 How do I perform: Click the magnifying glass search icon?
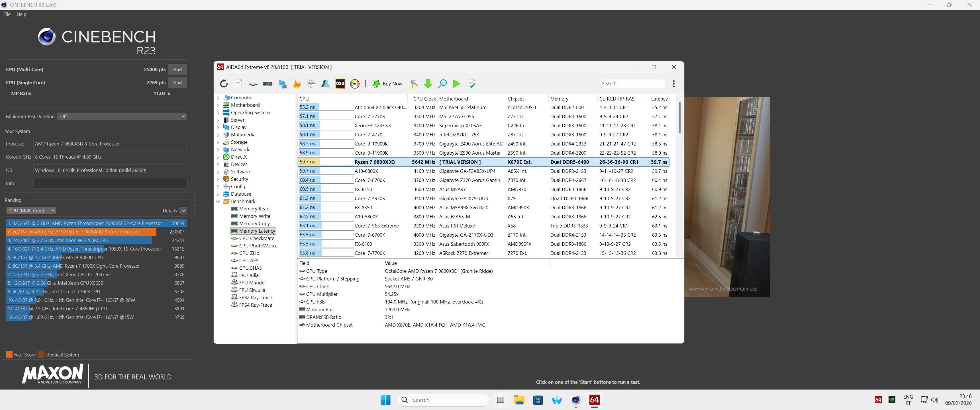pyautogui.click(x=442, y=84)
